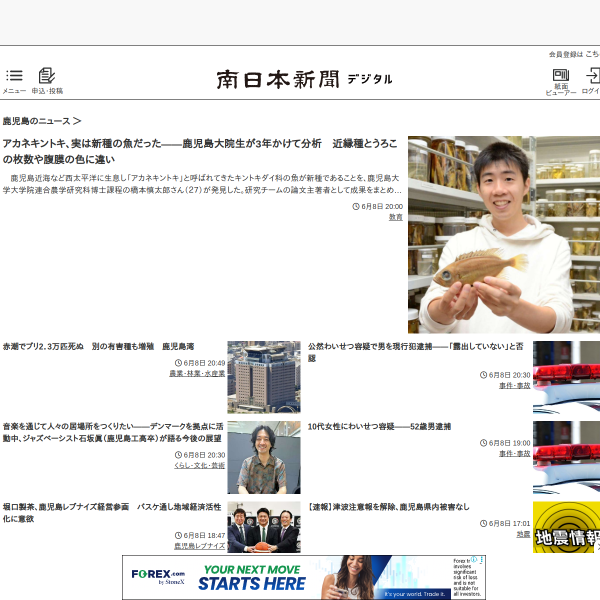600x600 pixels.
Task: Open the 公然わいせつ容疑で男を現行犯逮捕 article
Action: (x=416, y=352)
